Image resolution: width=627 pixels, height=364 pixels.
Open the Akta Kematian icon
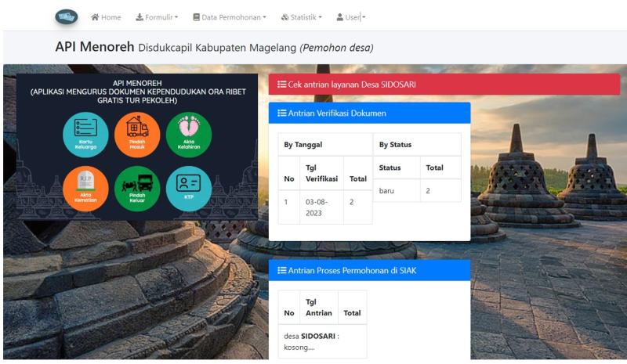click(x=86, y=189)
